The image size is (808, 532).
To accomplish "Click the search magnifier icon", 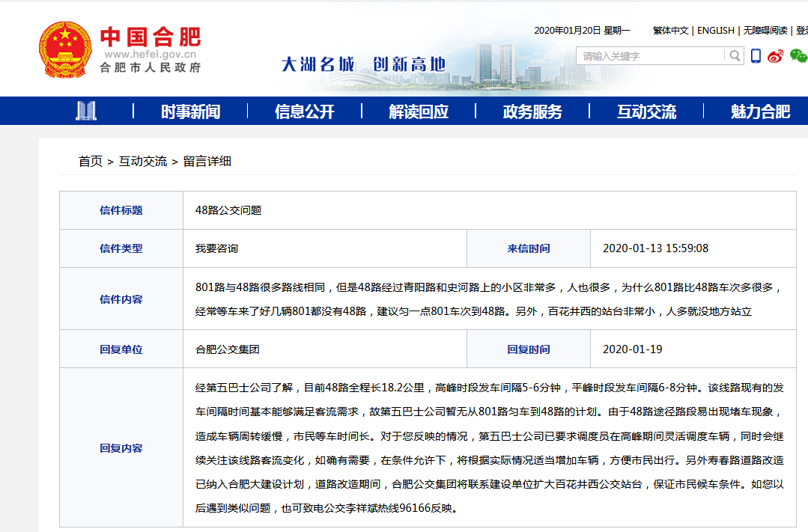I will coord(735,55).
